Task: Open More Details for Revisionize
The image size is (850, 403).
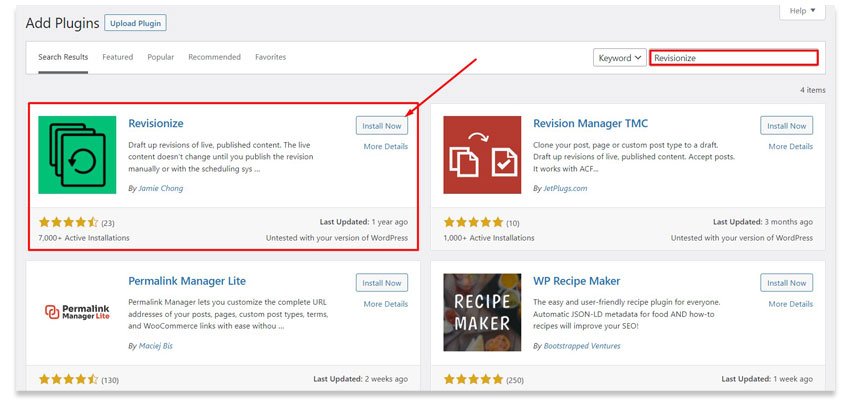Action: click(x=385, y=146)
